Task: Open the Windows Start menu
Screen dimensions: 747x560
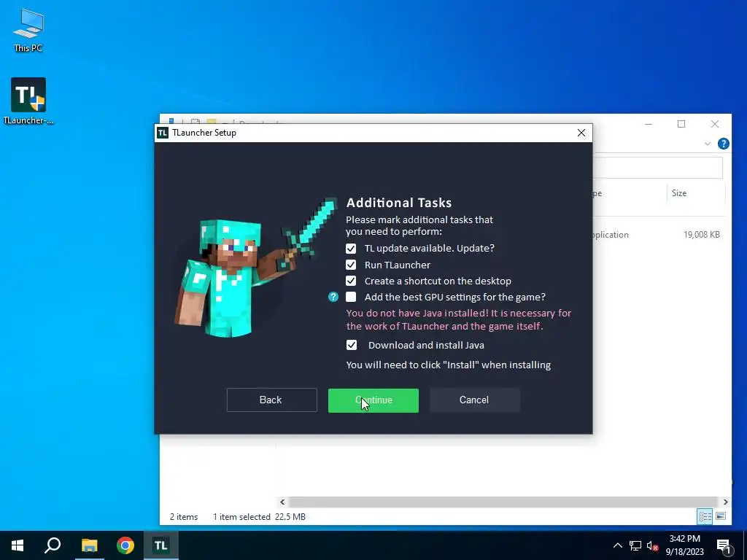Action: (x=18, y=545)
